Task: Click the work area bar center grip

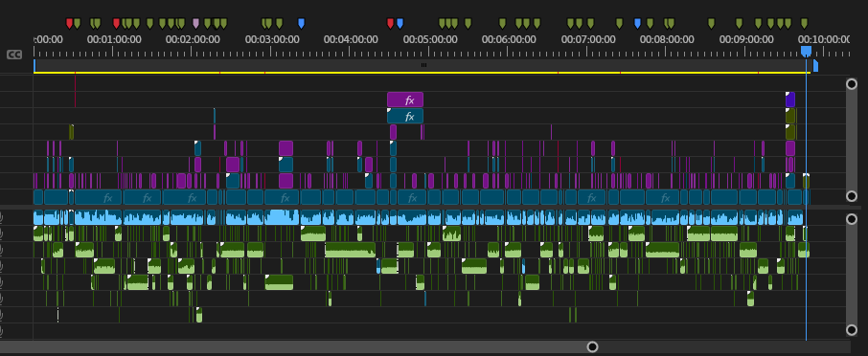Action: [423, 65]
